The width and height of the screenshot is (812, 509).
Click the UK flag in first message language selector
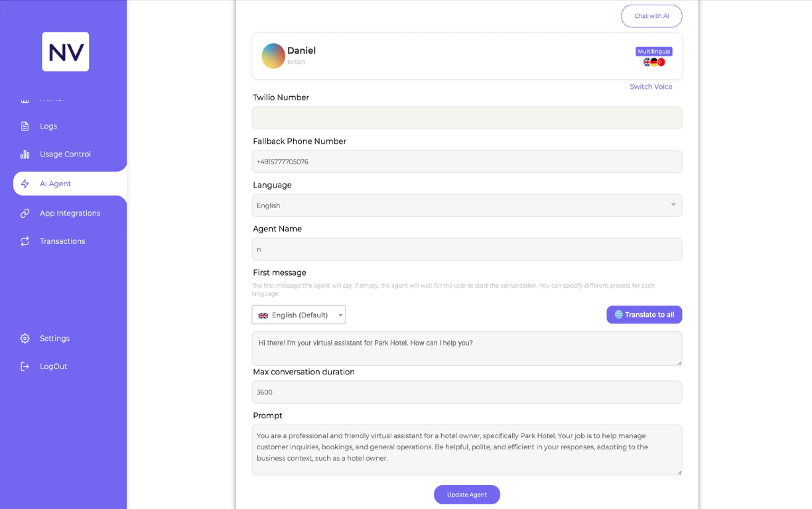(263, 315)
